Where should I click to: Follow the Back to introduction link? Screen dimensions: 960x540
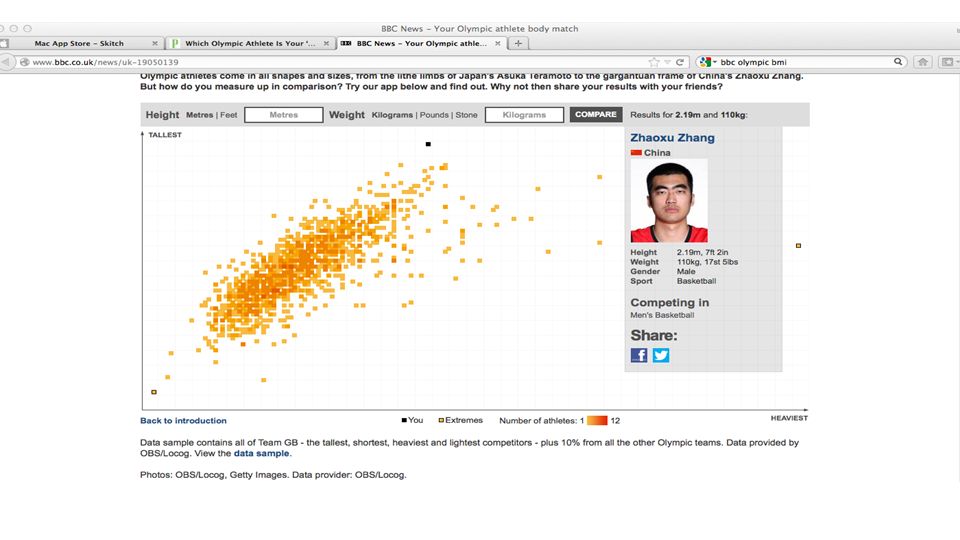click(183, 421)
